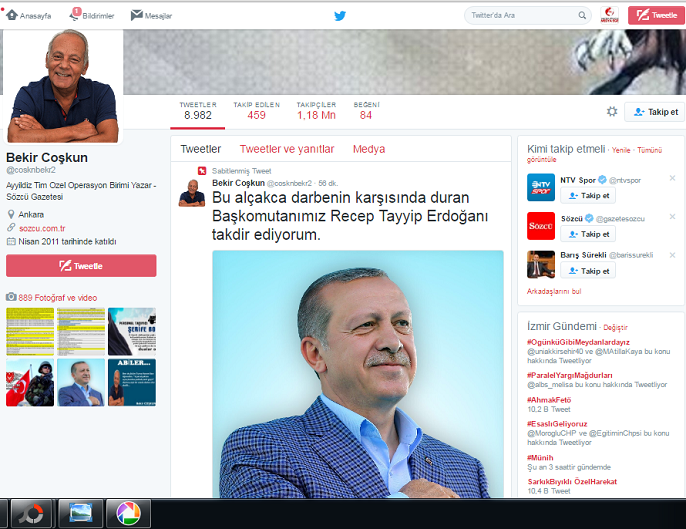Open the Mesajlar envelope icon

coord(136,15)
